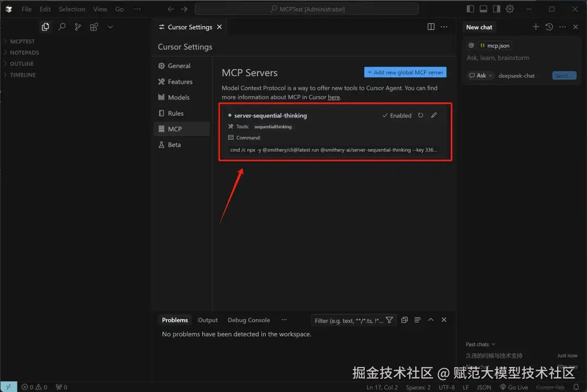Toggle server-sequential-thinking Enabled state

click(397, 115)
